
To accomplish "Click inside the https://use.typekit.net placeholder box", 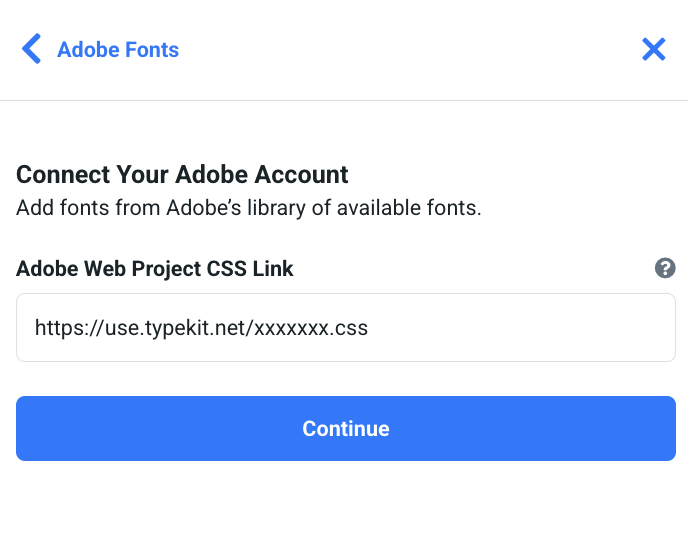I will click(x=346, y=327).
